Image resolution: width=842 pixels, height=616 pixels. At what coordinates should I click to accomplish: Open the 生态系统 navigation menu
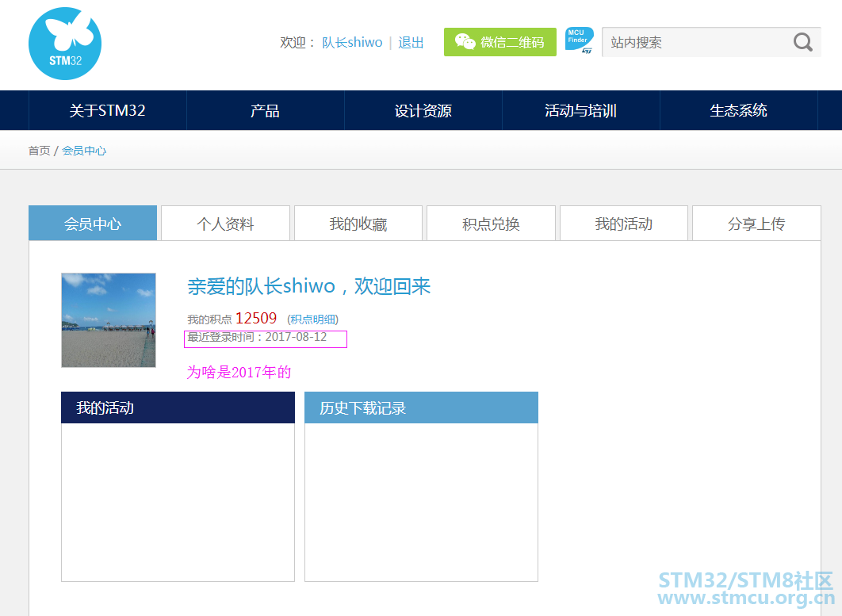pyautogui.click(x=738, y=111)
